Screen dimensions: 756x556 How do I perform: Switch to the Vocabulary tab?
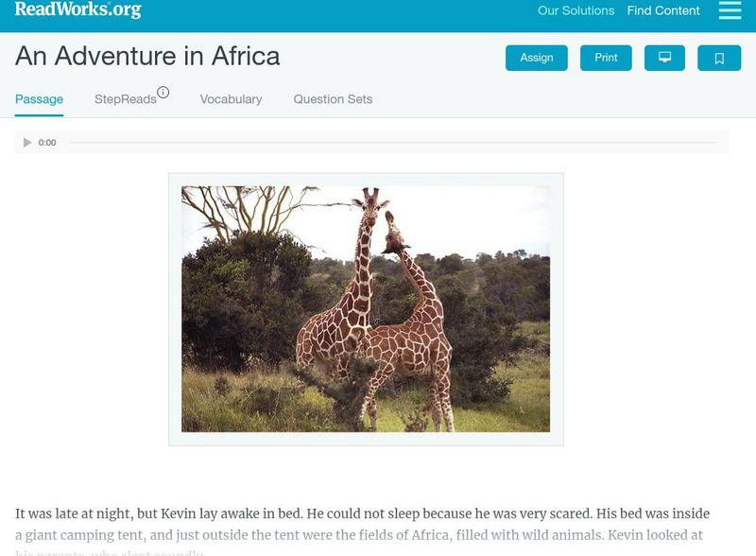(x=231, y=96)
